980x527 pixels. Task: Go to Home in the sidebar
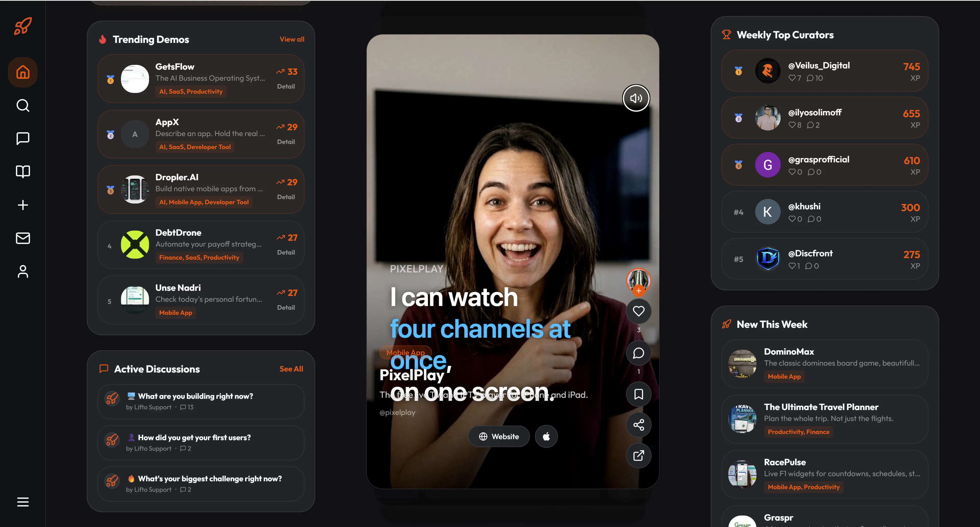pos(23,72)
